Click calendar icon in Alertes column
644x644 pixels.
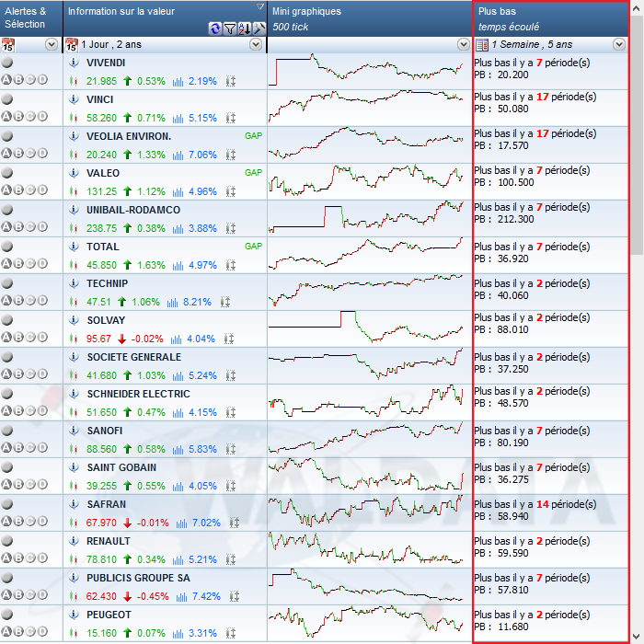click(7, 44)
